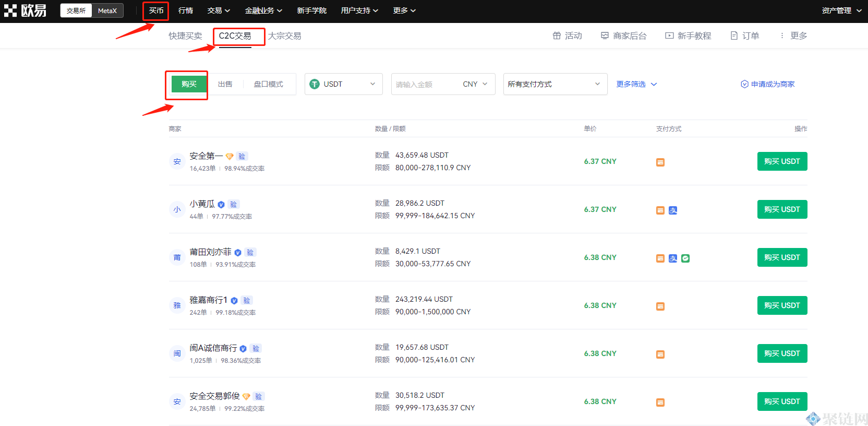Click 安全第一 diamond badge
The width and height of the screenshot is (868, 426).
[230, 156]
